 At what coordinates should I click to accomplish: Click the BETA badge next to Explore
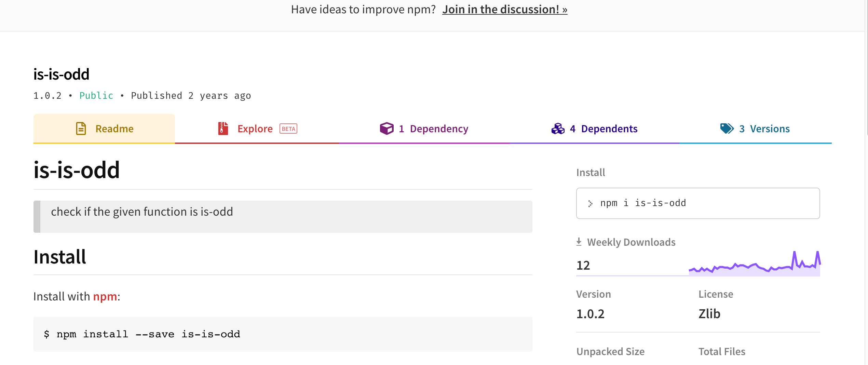pyautogui.click(x=288, y=129)
